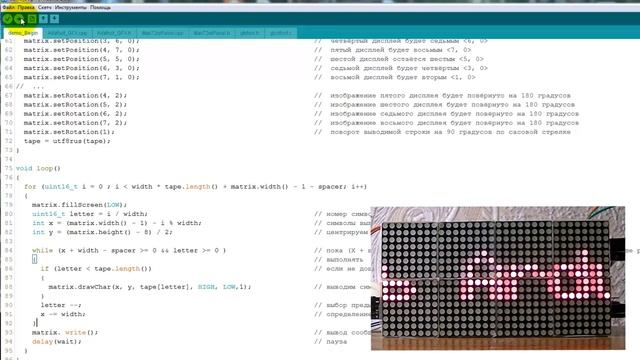Image resolution: width=640 pixels, height=360 pixels.
Task: Switch to the Max72xxPanel.cpp tab
Action: (x=162, y=33)
